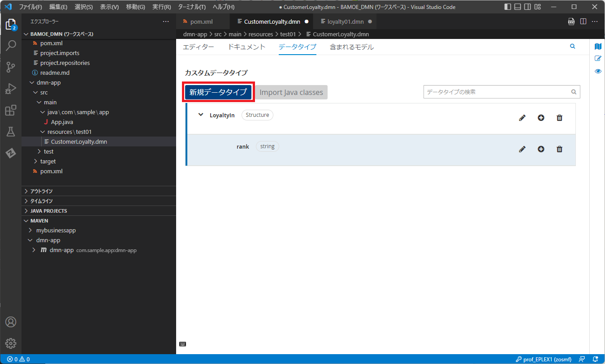The height and width of the screenshot is (364, 605).
Task: Toggle primary side bar layout button
Action: point(508,7)
